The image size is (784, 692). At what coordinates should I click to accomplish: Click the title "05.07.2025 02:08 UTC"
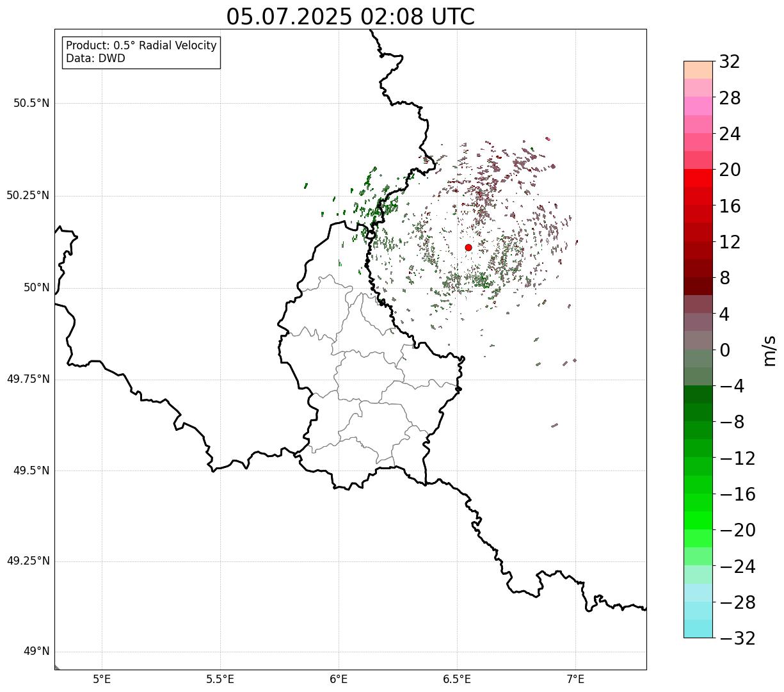(x=351, y=17)
